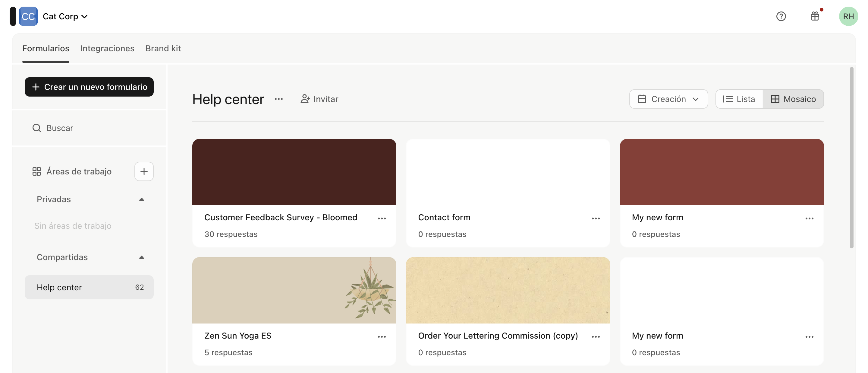868x373 pixels.
Task: Switch the view to Lista
Action: pyautogui.click(x=739, y=99)
